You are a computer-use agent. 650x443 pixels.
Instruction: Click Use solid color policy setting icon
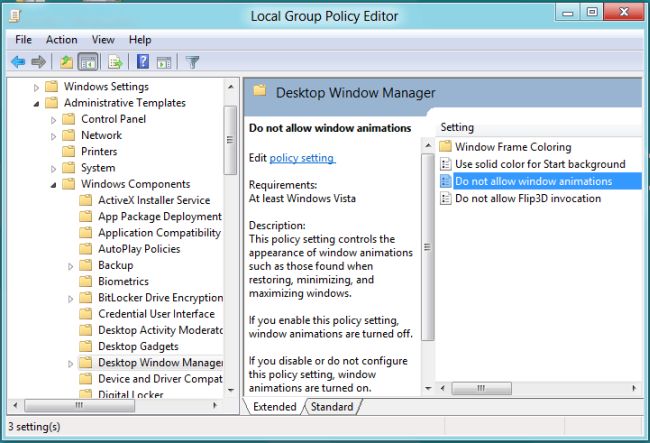pos(446,164)
